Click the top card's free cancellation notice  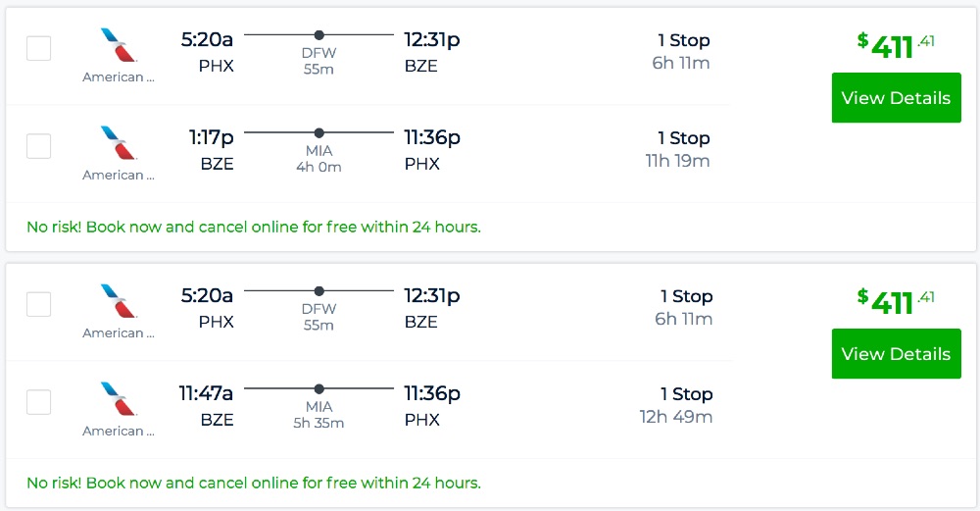[254, 227]
